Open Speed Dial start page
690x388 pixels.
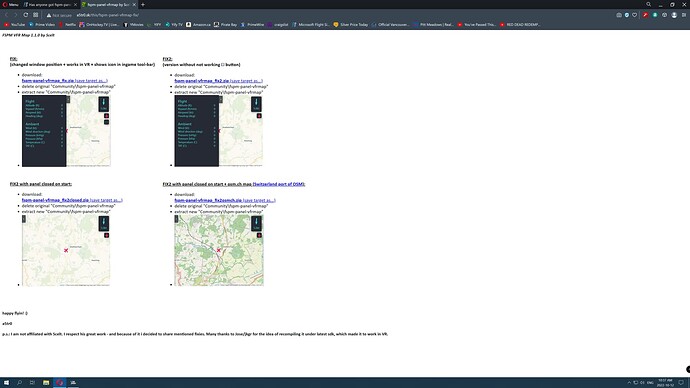pyautogui.click(x=36, y=15)
